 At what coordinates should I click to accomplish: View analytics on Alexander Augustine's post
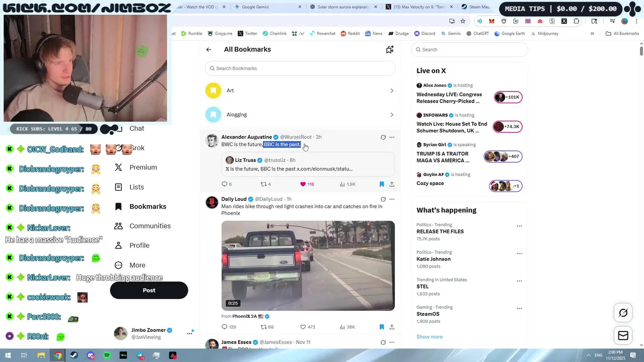pos(347,184)
